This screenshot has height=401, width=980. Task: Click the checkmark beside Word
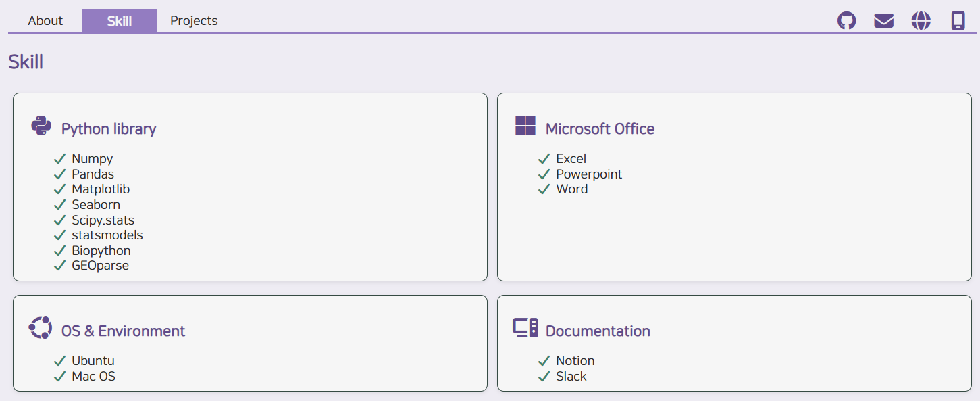tap(544, 189)
